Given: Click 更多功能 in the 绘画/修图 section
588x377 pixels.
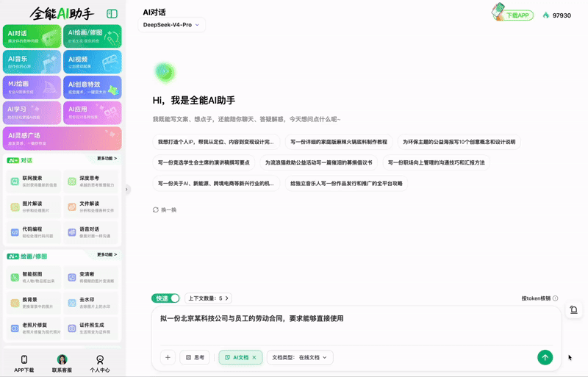Looking at the screenshot, I should click(x=107, y=255).
